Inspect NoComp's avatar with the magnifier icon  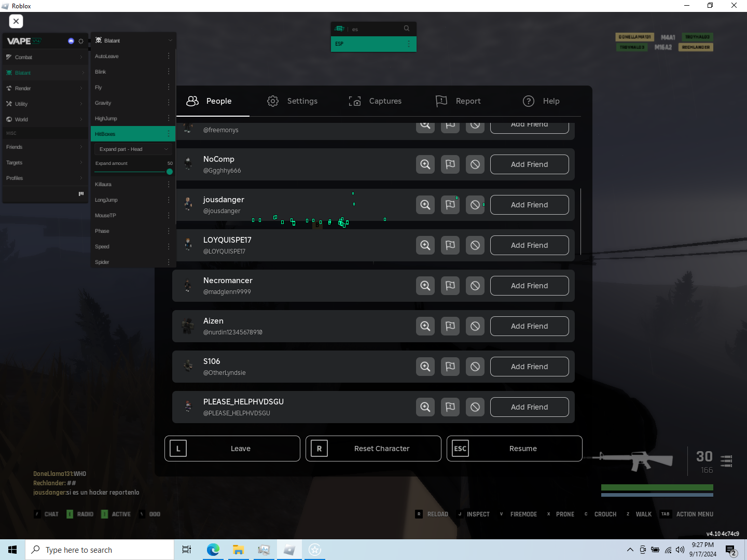click(425, 164)
